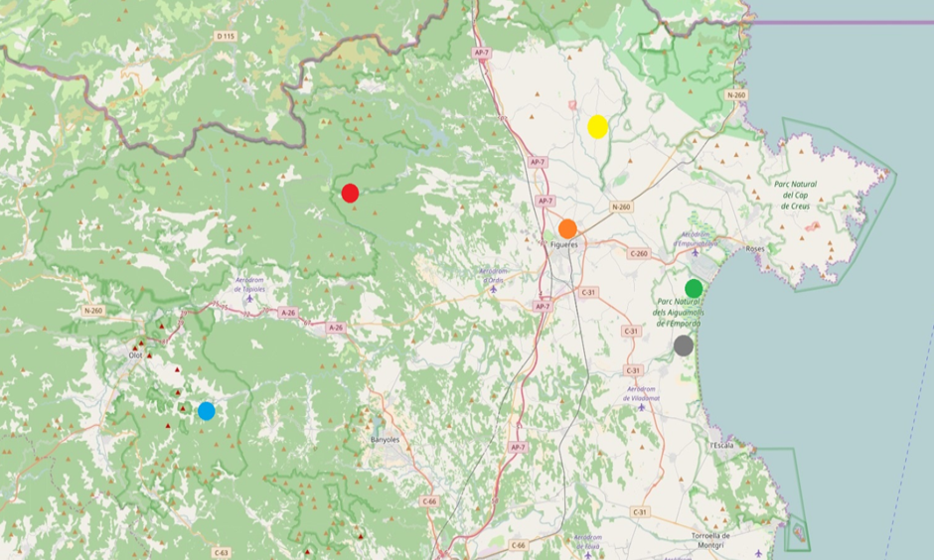934x560 pixels.
Task: Select the blue marker southeast of Olot
Action: 206,410
